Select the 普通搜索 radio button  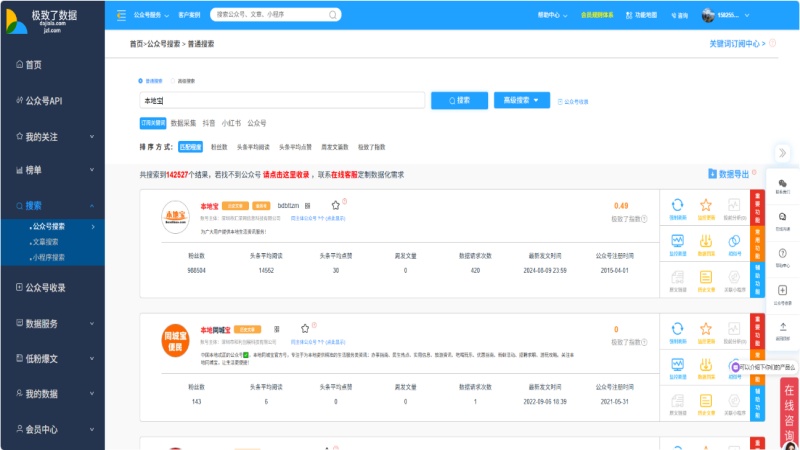140,81
